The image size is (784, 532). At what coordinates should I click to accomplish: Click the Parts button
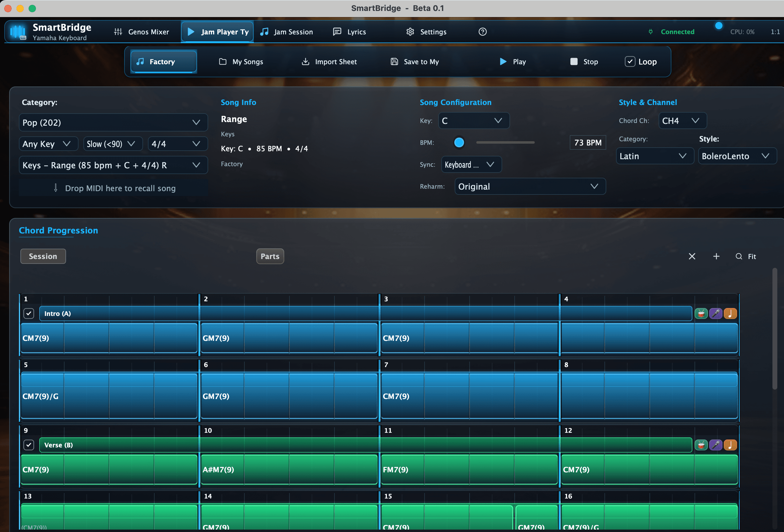(270, 256)
